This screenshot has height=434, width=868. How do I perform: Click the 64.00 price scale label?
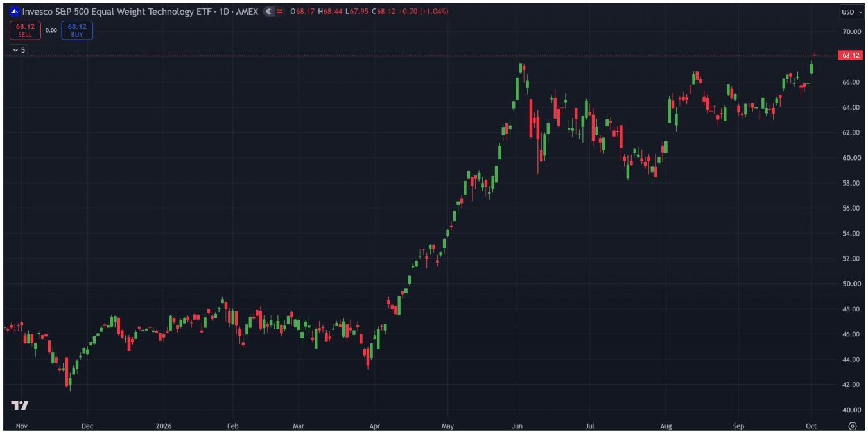coord(851,107)
